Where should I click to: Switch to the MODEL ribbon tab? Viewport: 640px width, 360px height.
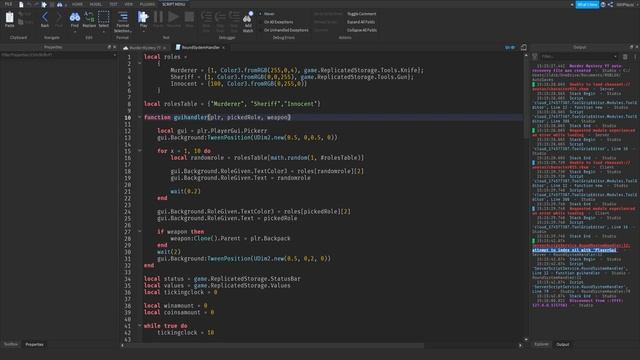[x=96, y=4]
